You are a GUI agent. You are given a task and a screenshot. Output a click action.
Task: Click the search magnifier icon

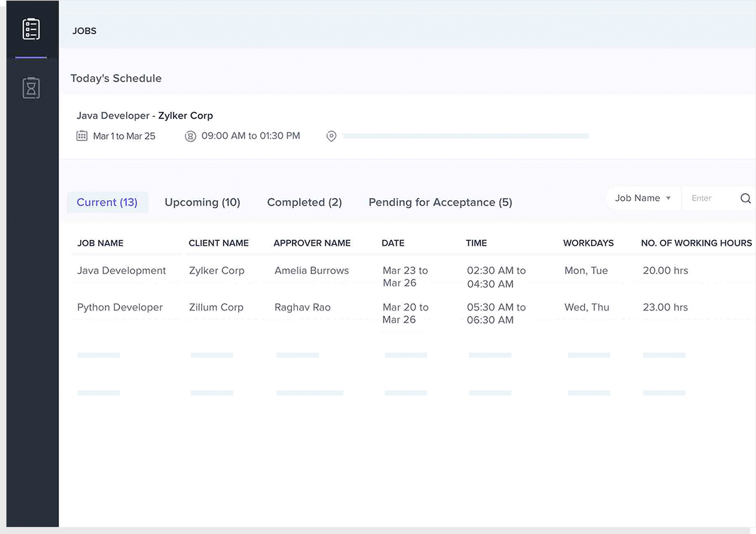(x=746, y=199)
